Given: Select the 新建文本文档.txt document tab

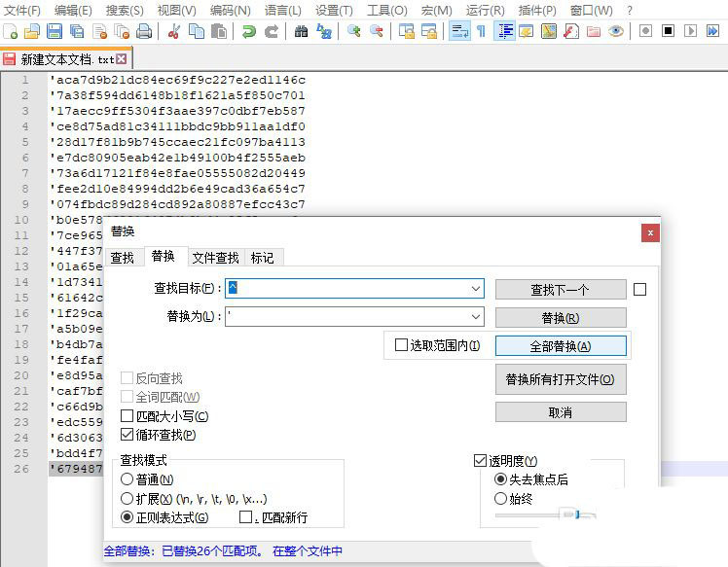Looking at the screenshot, I should pyautogui.click(x=67, y=59).
